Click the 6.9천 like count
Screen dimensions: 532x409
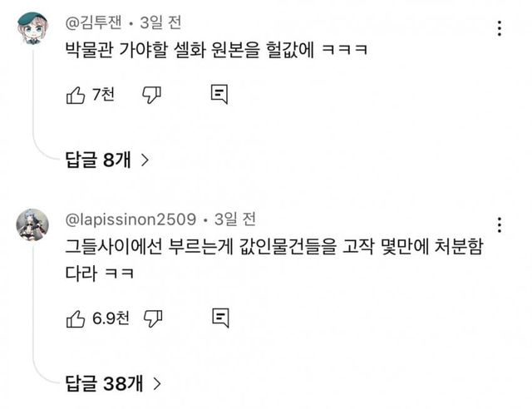110,318
